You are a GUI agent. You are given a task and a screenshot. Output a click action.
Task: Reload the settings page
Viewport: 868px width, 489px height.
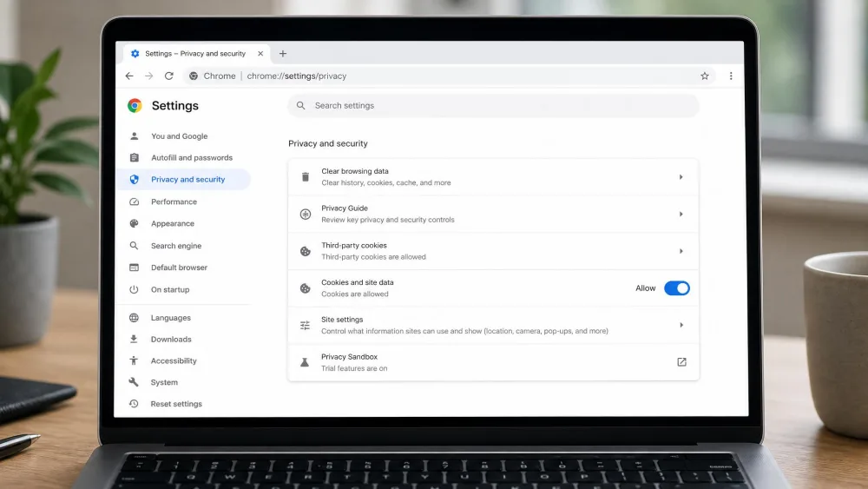(169, 76)
